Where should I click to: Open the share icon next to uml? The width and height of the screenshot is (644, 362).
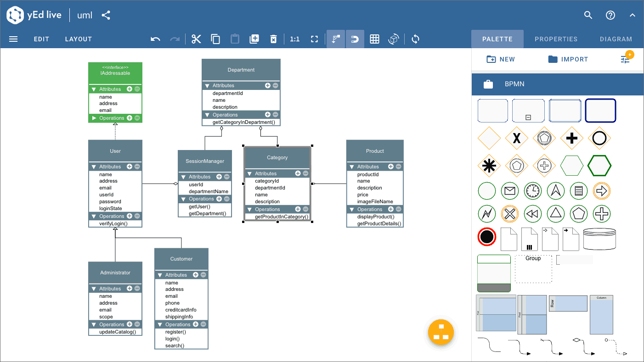click(x=106, y=15)
